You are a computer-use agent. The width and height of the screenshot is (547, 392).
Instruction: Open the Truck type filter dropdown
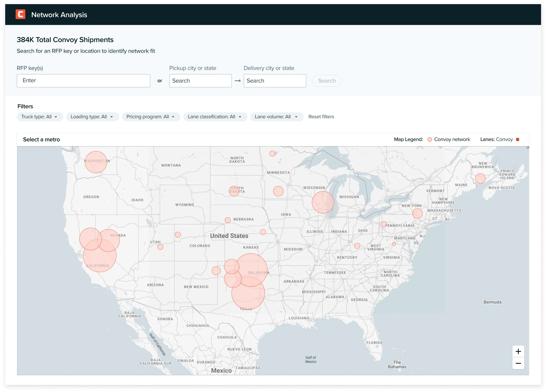[x=40, y=117]
